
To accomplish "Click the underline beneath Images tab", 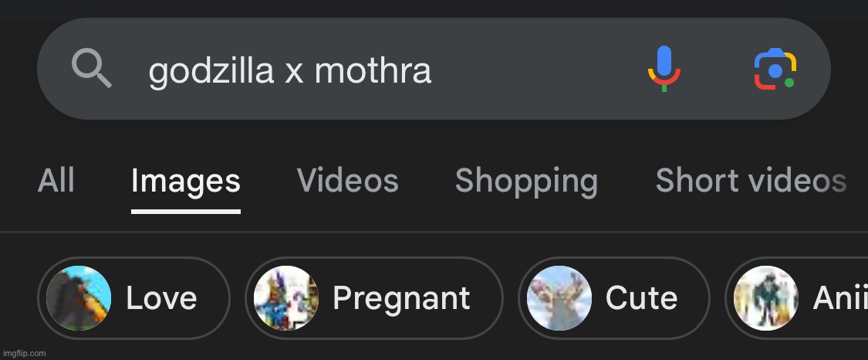I will (185, 210).
